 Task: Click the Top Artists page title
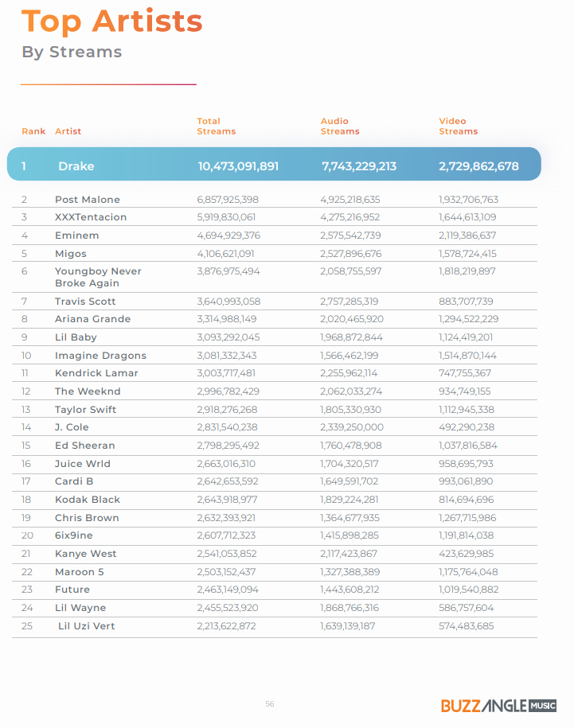[112, 21]
